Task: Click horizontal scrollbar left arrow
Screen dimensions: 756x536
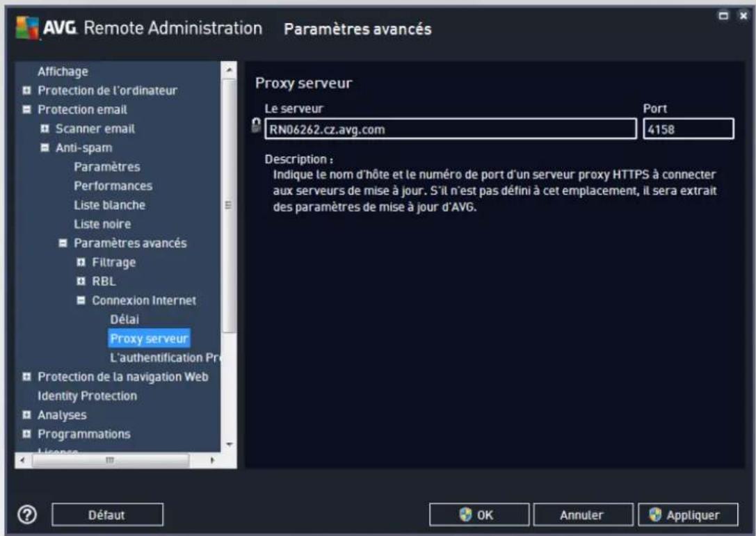Action: [x=23, y=460]
